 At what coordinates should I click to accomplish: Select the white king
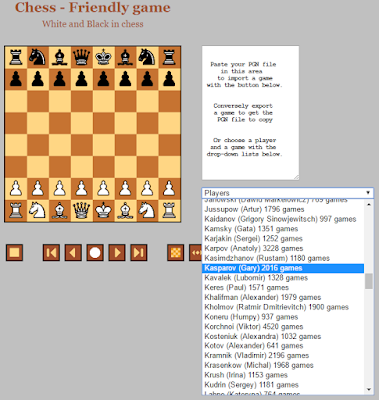click(x=104, y=211)
